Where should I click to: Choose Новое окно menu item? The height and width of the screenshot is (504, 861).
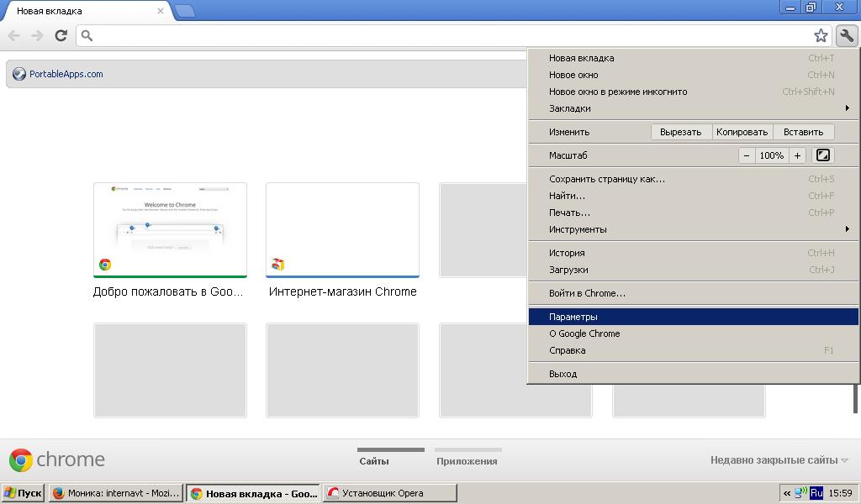(x=693, y=75)
